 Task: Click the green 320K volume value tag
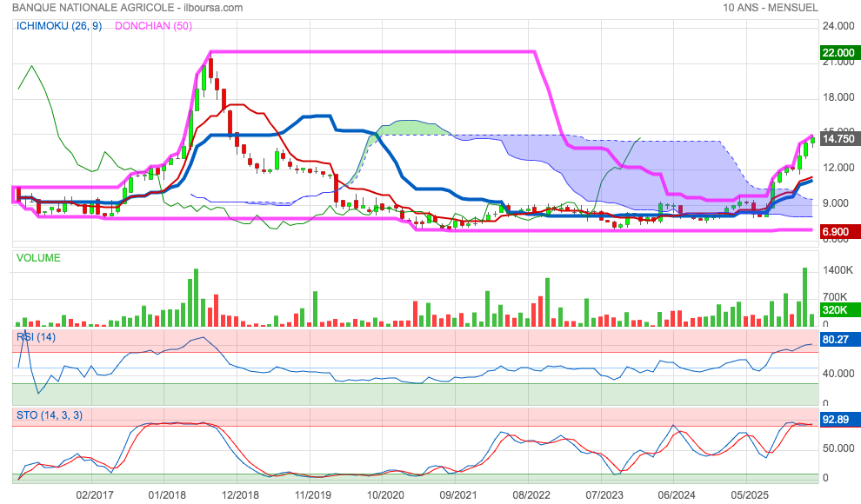tap(835, 310)
